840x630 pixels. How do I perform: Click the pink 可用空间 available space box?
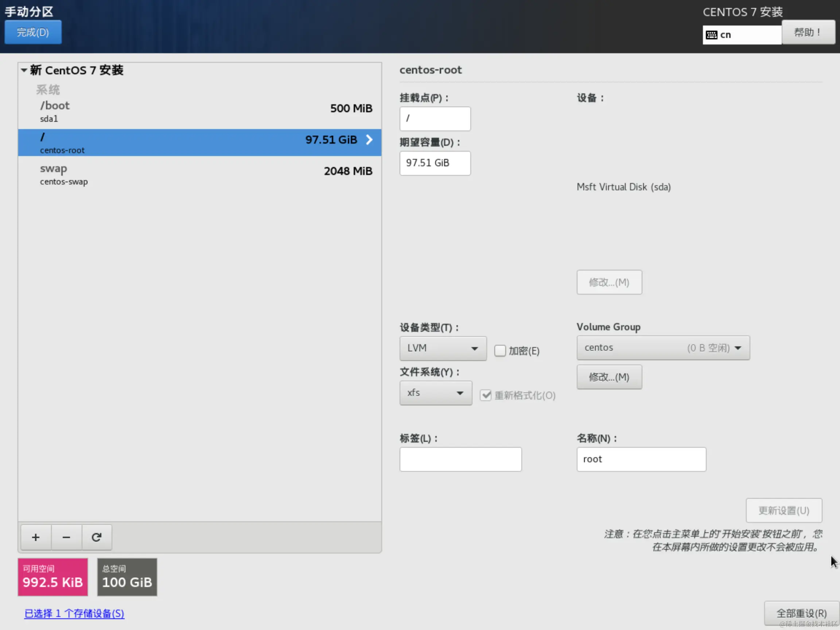click(52, 576)
